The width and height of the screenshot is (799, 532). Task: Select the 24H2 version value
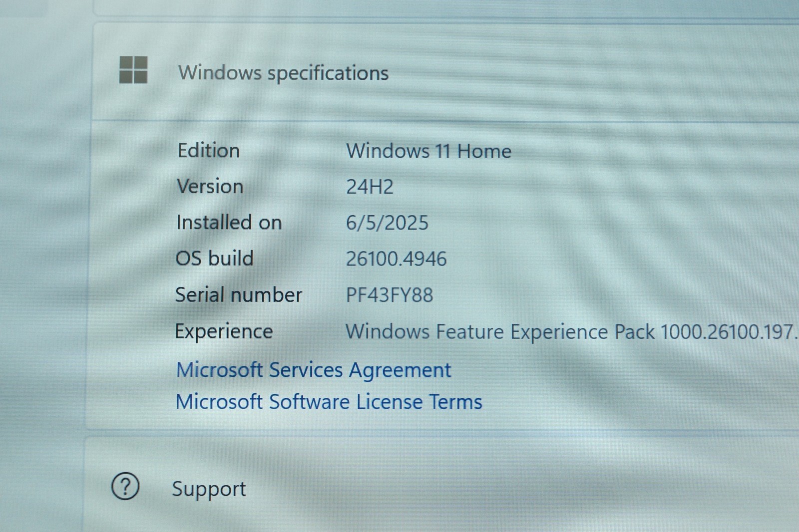[370, 187]
